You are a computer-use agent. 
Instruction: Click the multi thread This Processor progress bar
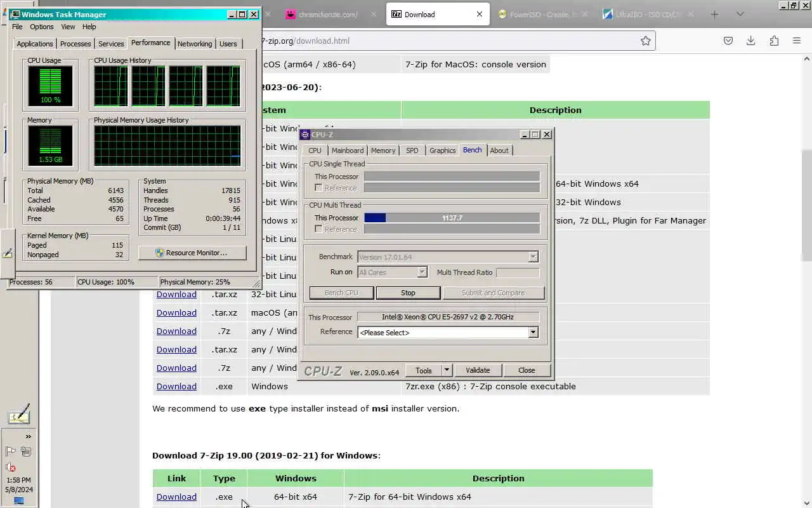click(x=452, y=218)
